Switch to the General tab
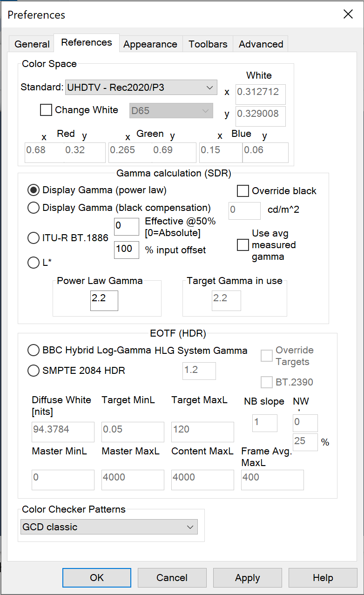364x595 pixels. 31,44
